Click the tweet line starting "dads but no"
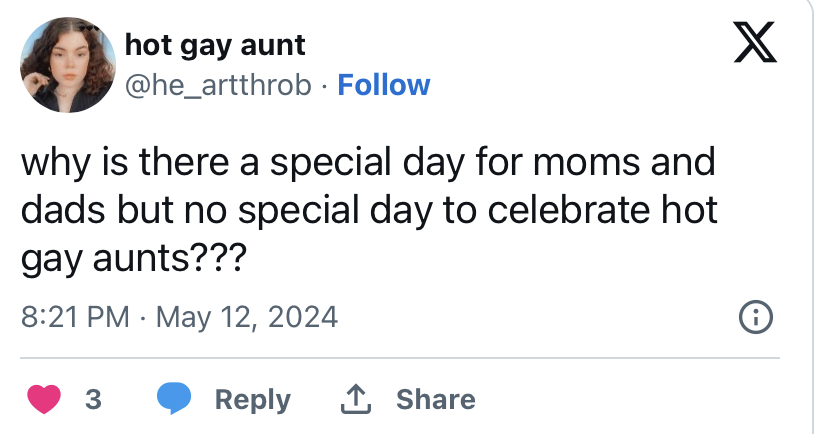The width and height of the screenshot is (828, 434). tap(369, 210)
